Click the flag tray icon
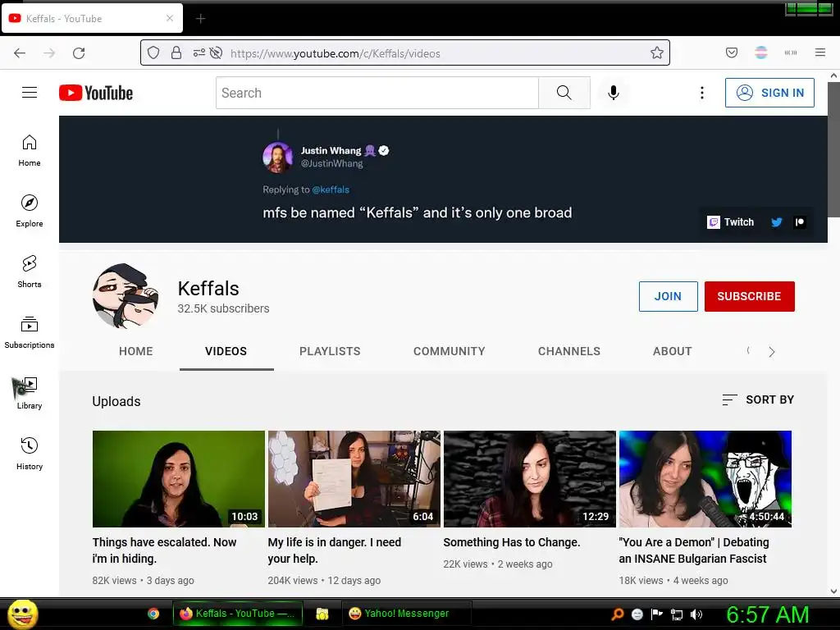This screenshot has height=630, width=840. click(657, 614)
